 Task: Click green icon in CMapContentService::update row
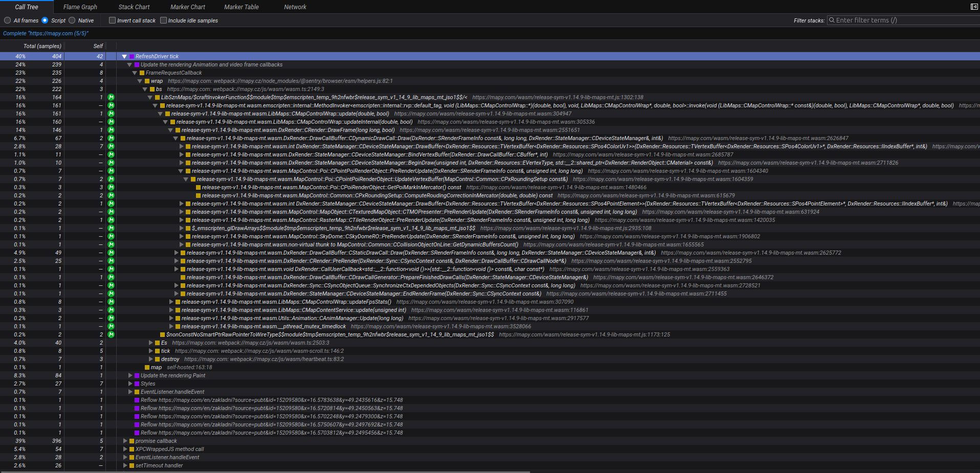pyautogui.click(x=111, y=310)
